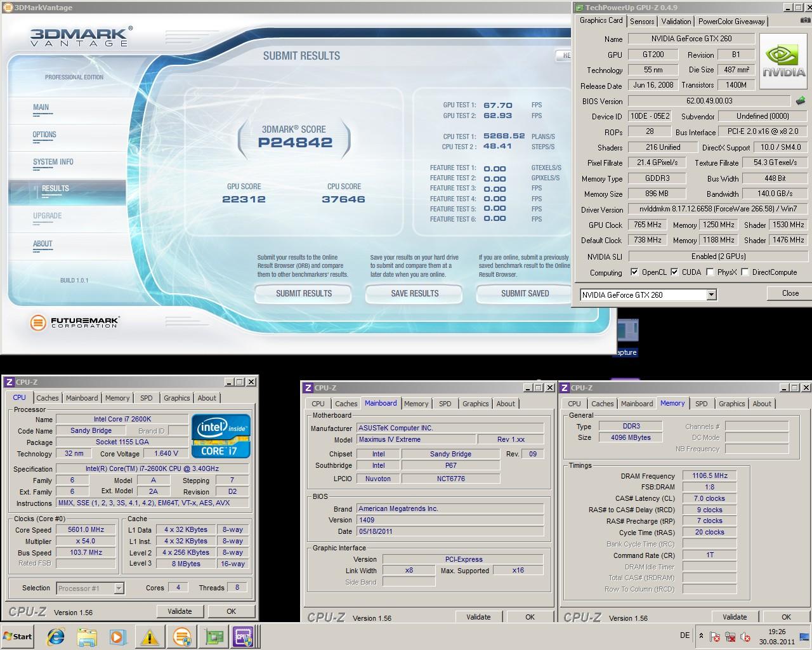Expand hidden tray icons arrow
The image size is (812, 650).
coord(700,636)
